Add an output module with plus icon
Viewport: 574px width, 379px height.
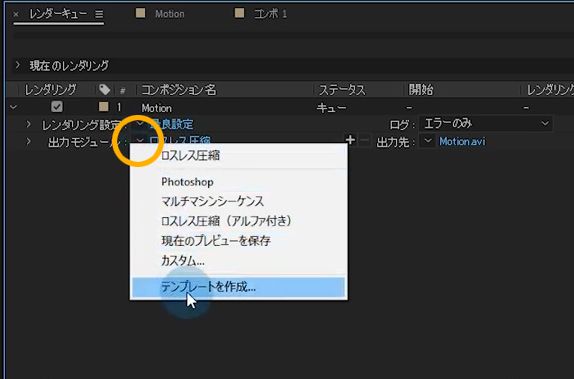tap(350, 140)
